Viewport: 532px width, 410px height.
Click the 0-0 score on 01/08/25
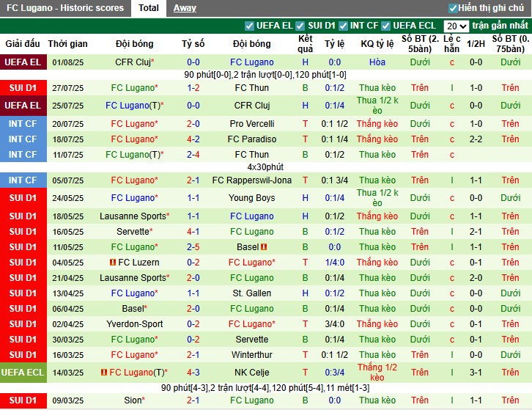click(x=193, y=62)
